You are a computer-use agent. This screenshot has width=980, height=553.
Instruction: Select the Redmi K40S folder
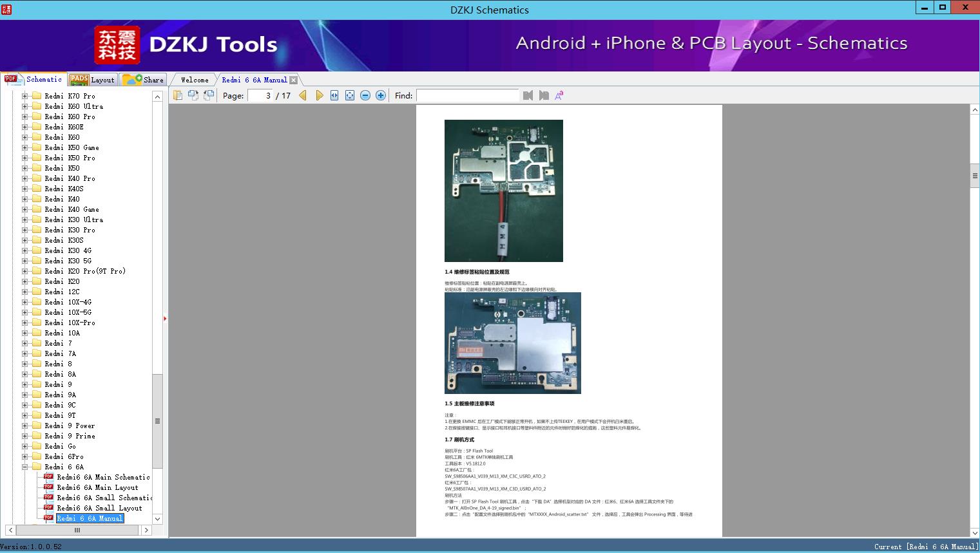[64, 189]
